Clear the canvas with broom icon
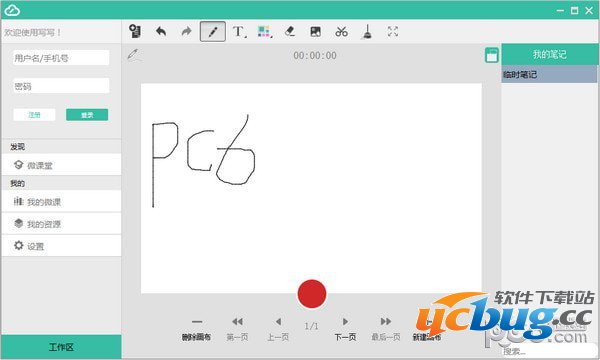 tap(367, 31)
